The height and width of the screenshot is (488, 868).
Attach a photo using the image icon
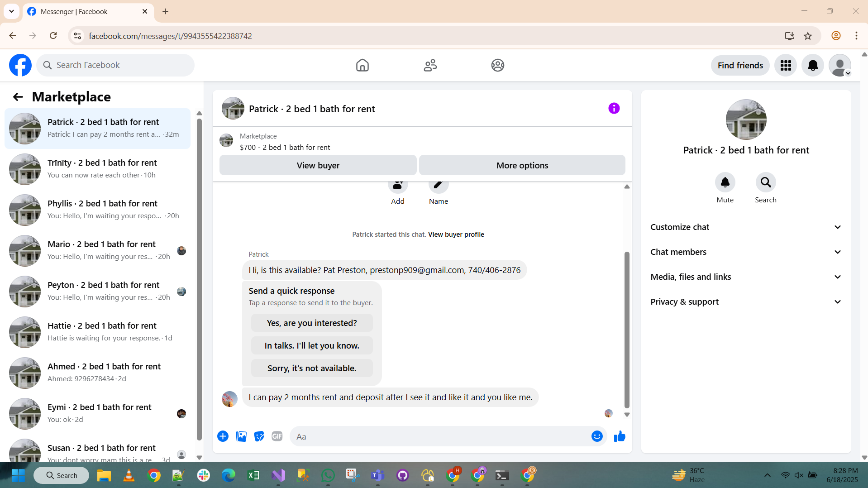pyautogui.click(x=241, y=436)
